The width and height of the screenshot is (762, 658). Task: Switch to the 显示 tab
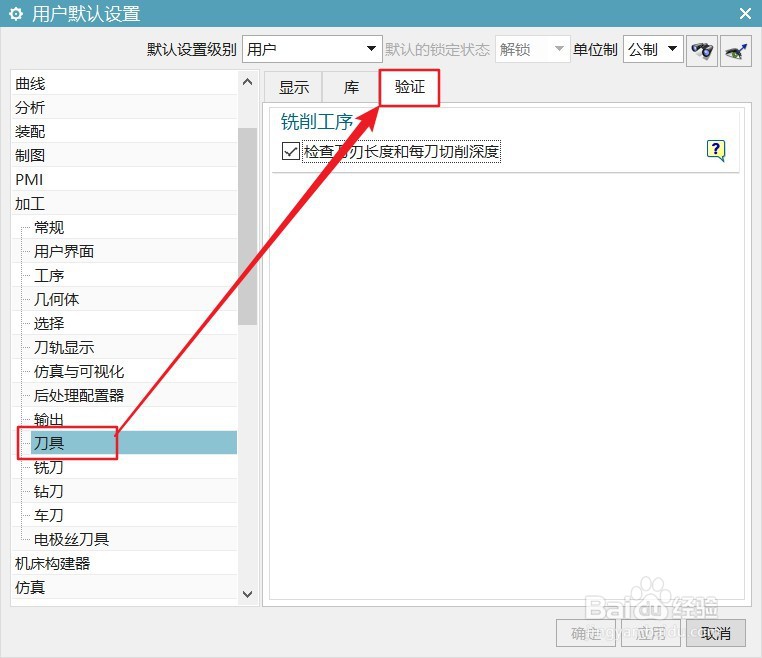point(294,87)
